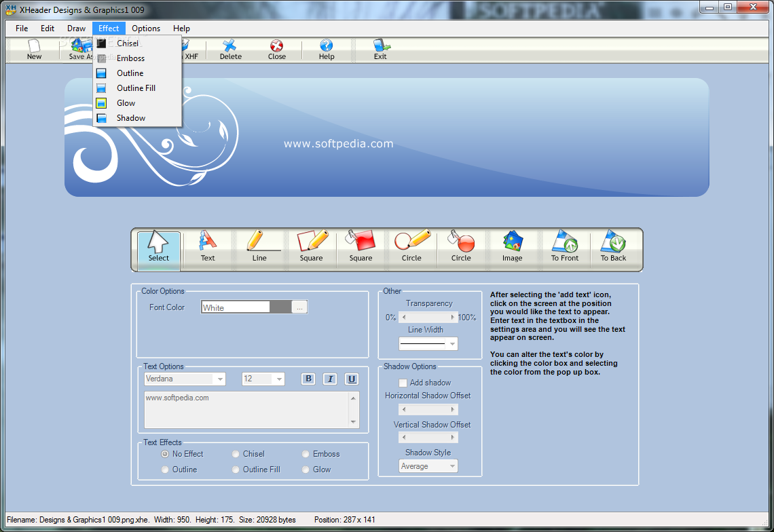Click the Glow effect menu icon
774x532 pixels.
tap(101, 103)
